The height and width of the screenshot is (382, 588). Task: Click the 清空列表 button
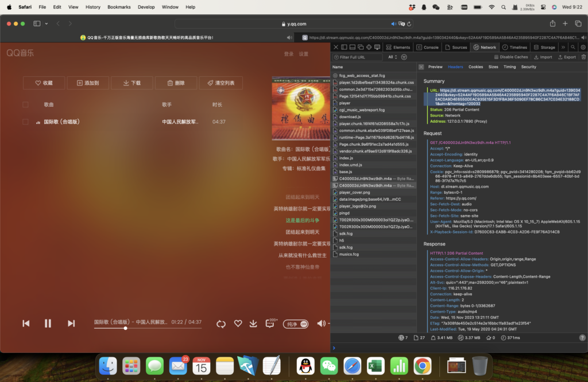coord(221,83)
